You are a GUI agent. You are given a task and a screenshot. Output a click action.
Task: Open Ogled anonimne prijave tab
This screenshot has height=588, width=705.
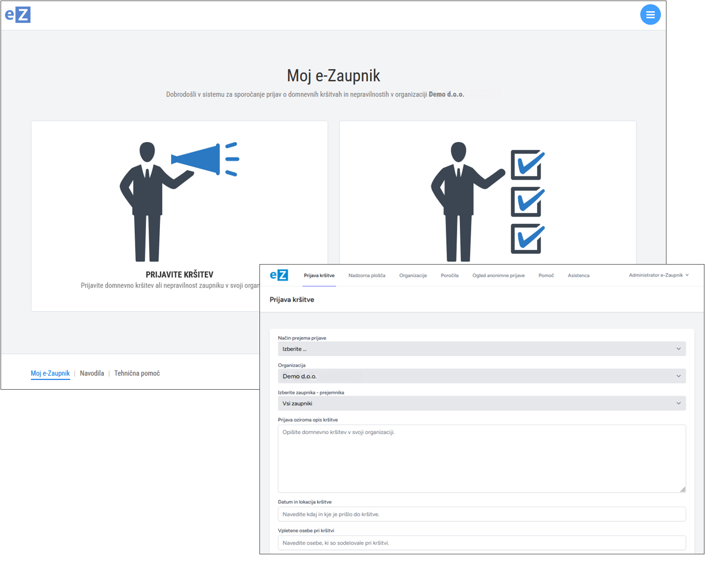pyautogui.click(x=499, y=276)
